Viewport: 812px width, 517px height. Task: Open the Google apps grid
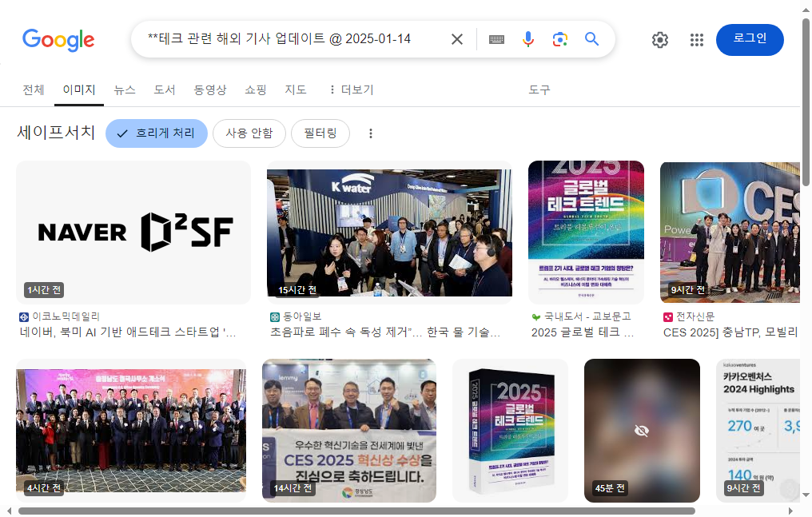click(697, 40)
